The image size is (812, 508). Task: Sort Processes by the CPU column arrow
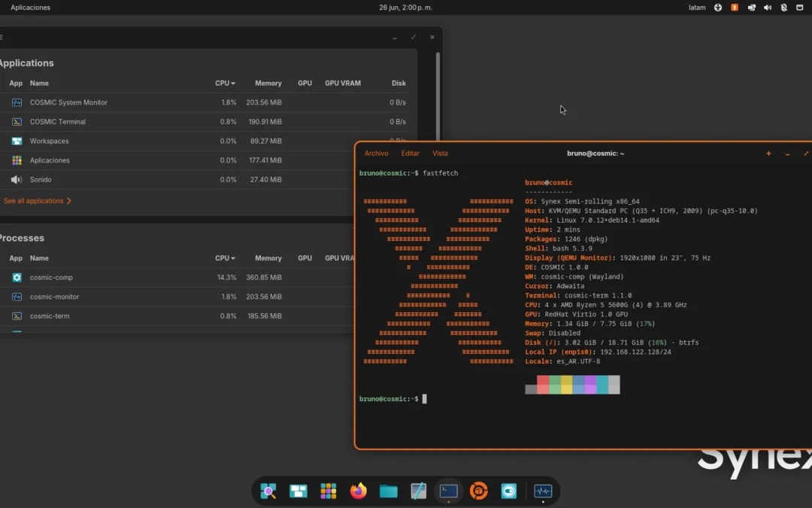233,258
